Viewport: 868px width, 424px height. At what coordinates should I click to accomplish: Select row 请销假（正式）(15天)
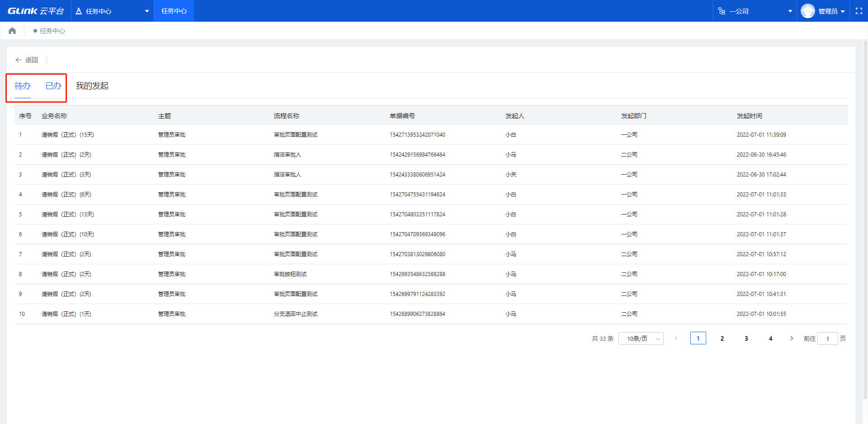tap(431, 135)
